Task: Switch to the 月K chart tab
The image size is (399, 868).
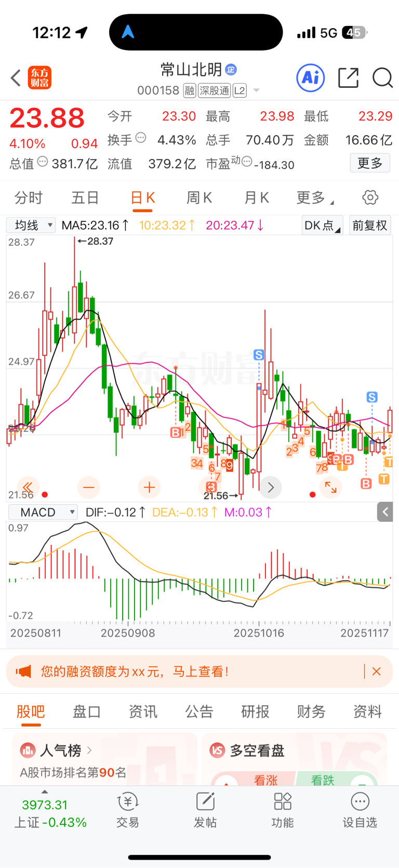Action: click(256, 198)
